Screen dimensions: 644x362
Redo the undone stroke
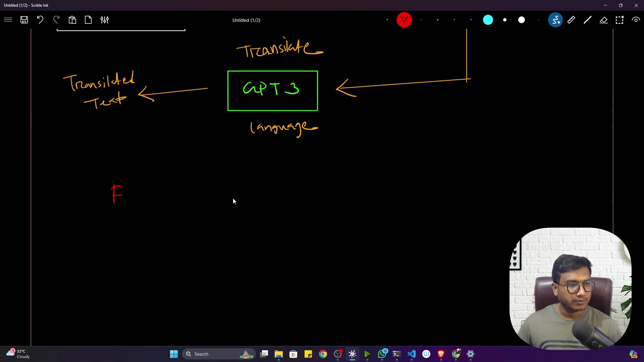pos(56,20)
